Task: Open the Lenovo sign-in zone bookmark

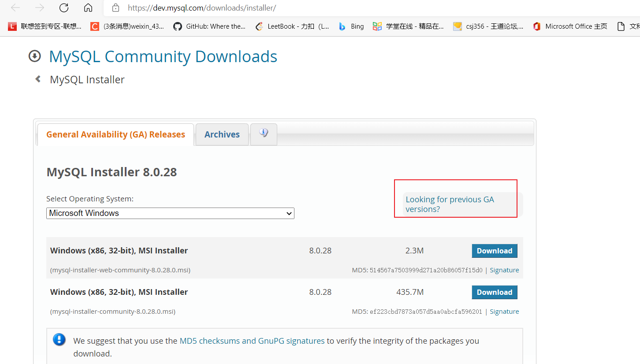Action: pyautogui.click(x=45, y=26)
